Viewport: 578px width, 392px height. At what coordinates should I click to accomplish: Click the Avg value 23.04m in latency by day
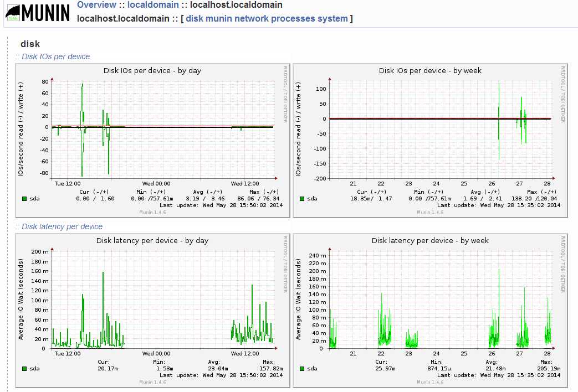(x=218, y=368)
